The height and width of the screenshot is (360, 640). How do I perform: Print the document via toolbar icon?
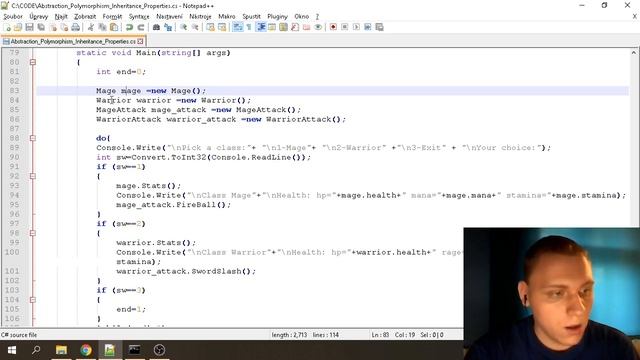tap(76, 27)
